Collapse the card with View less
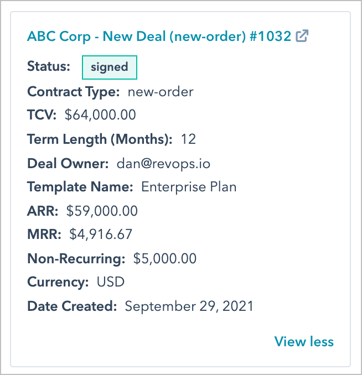 tap(304, 342)
